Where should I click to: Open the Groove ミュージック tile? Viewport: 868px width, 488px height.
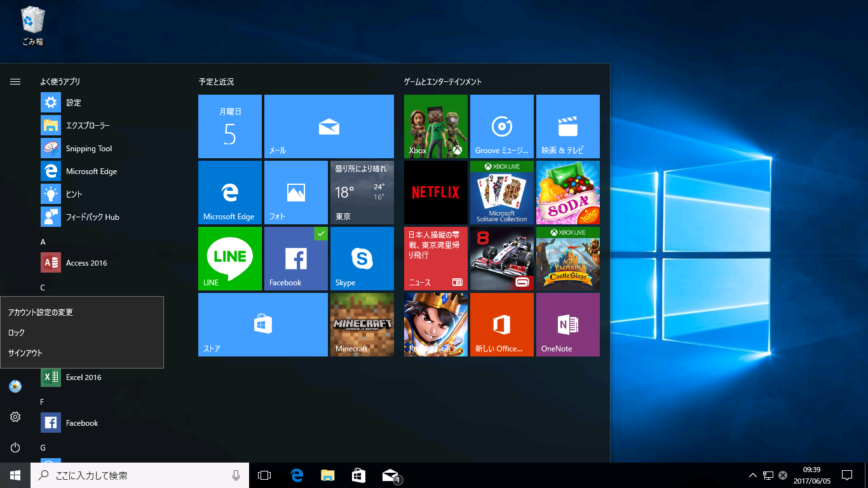click(x=502, y=126)
